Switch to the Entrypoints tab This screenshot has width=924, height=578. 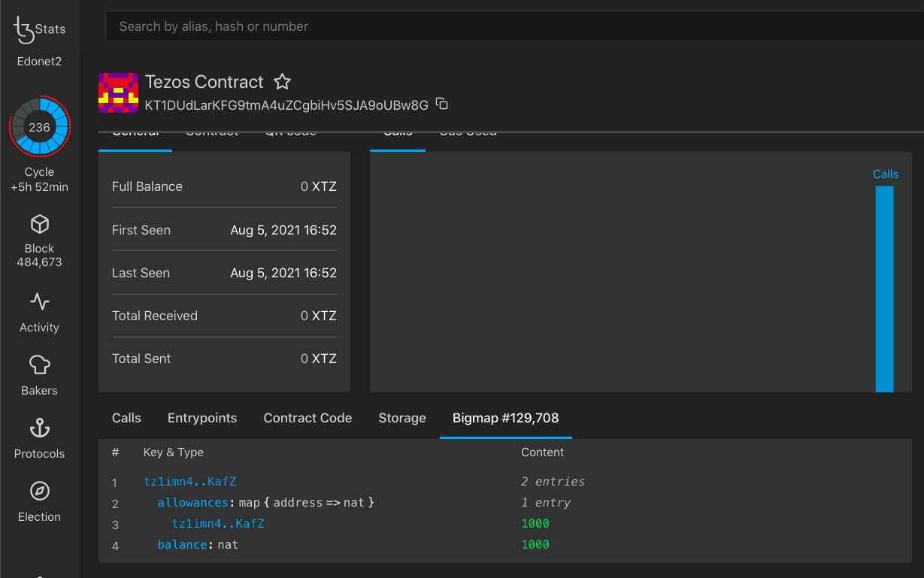point(201,419)
